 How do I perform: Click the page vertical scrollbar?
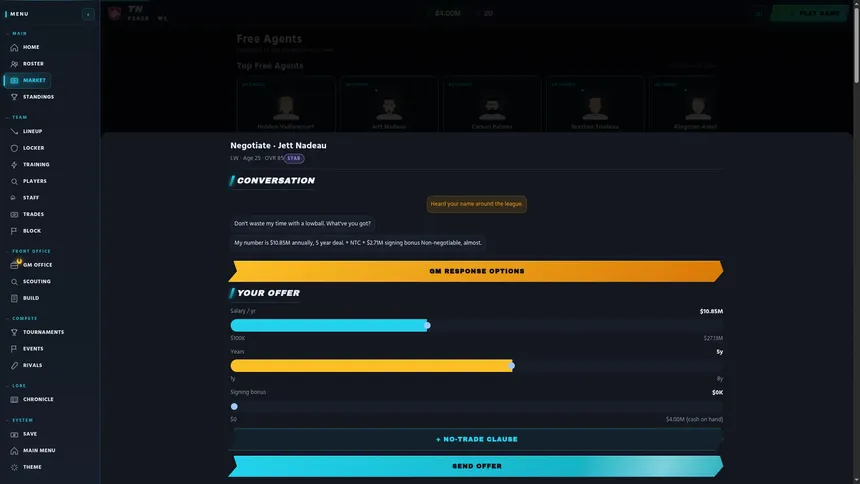coord(856,44)
